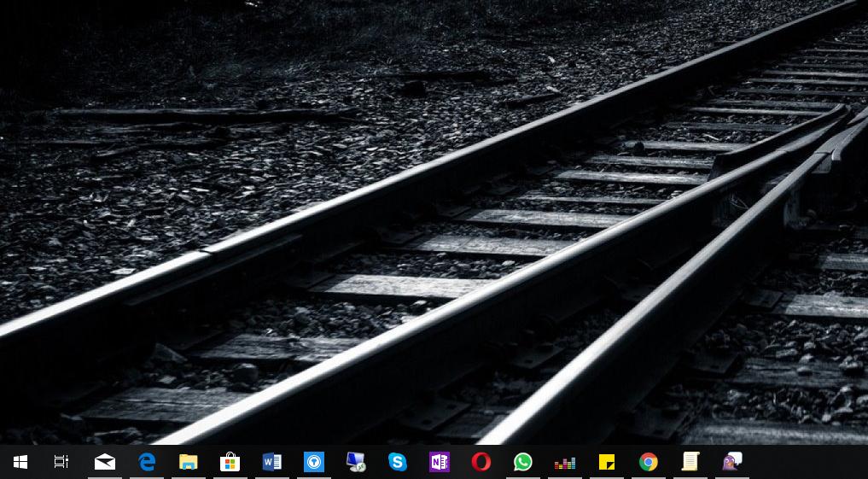Open the Deezer equalizer-bars music app
The image size is (868, 479).
pyautogui.click(x=565, y=463)
